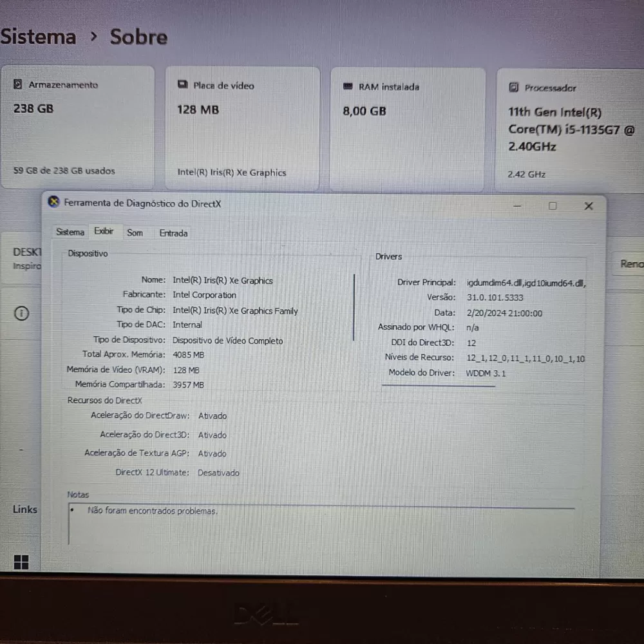
Task: Click the 'Intel Corporation' manufacturer value
Action: (204, 295)
